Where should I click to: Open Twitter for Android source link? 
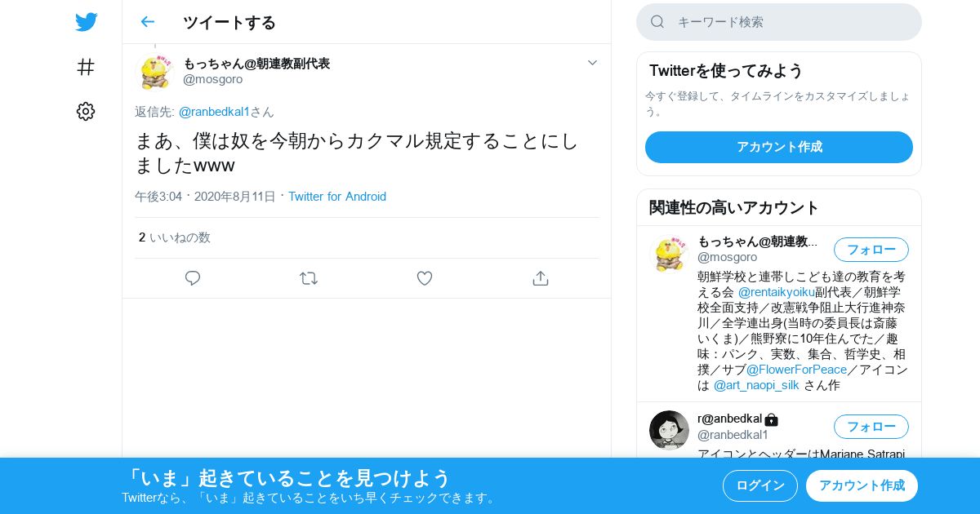coord(337,197)
